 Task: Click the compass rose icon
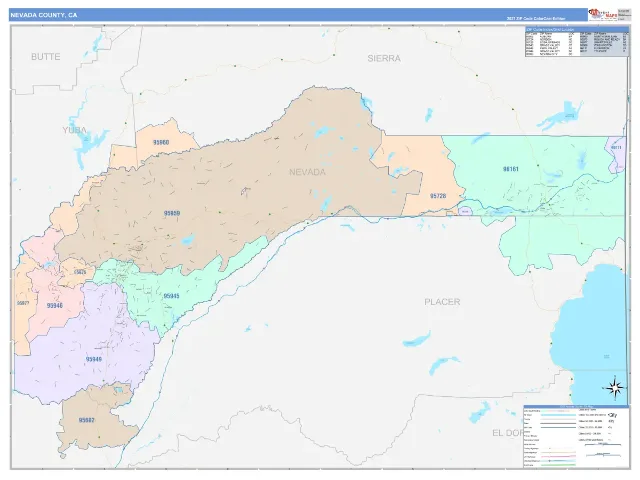pyautogui.click(x=614, y=387)
